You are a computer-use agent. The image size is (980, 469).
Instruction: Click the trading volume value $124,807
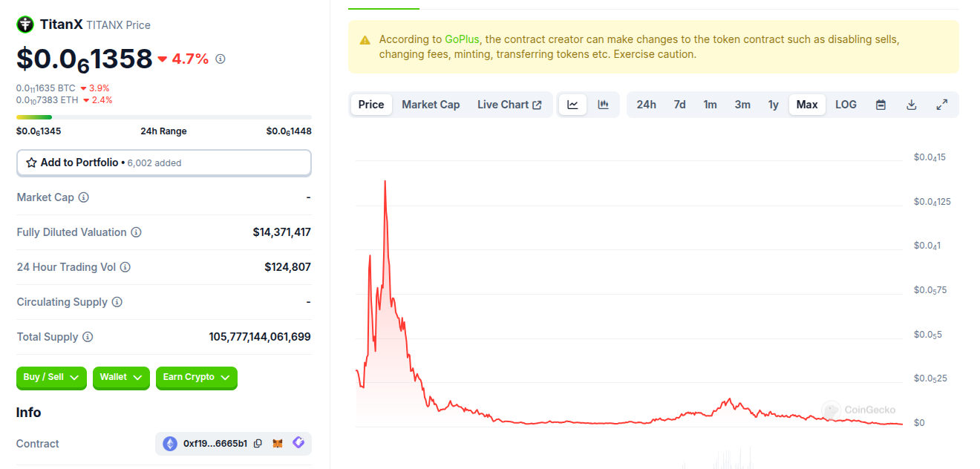click(288, 267)
